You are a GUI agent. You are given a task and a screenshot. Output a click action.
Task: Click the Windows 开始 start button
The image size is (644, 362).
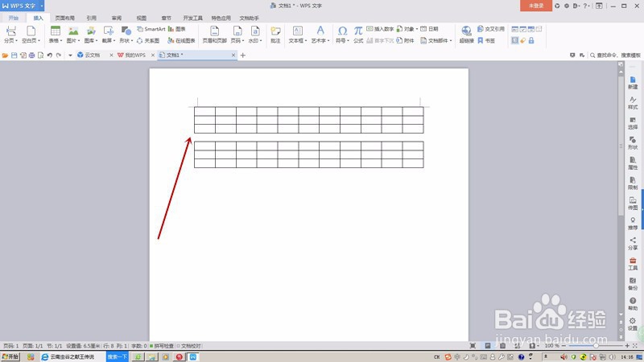click(10, 356)
